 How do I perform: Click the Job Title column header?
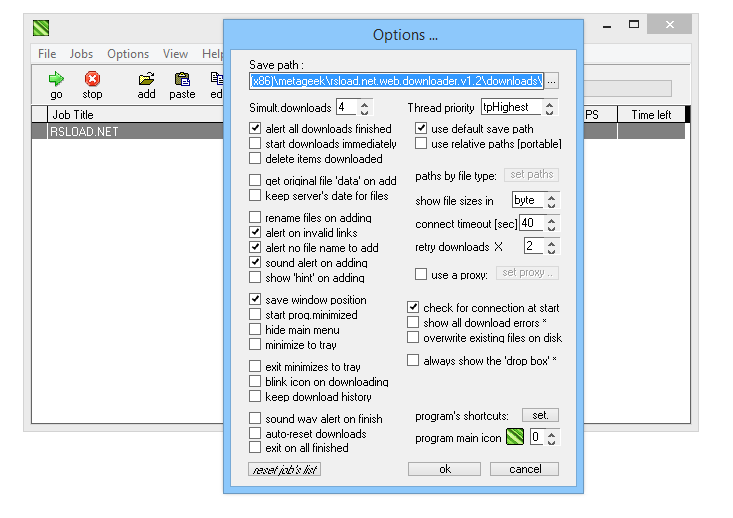(136, 115)
